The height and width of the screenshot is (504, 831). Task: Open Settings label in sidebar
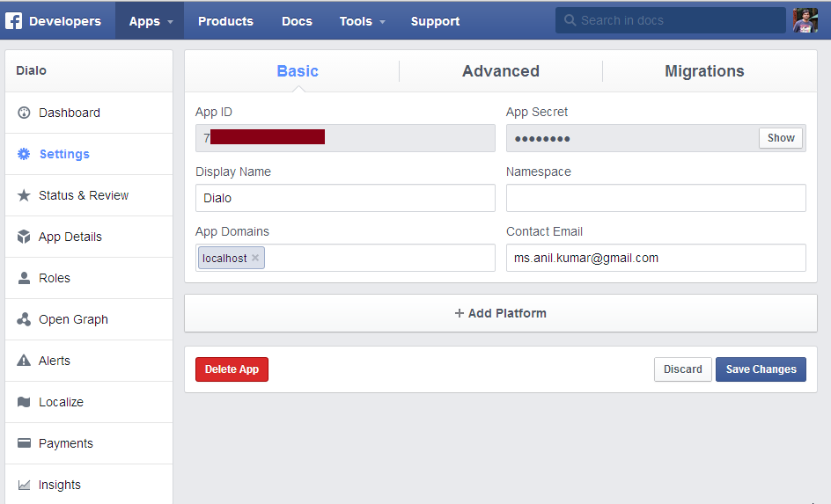[64, 154]
